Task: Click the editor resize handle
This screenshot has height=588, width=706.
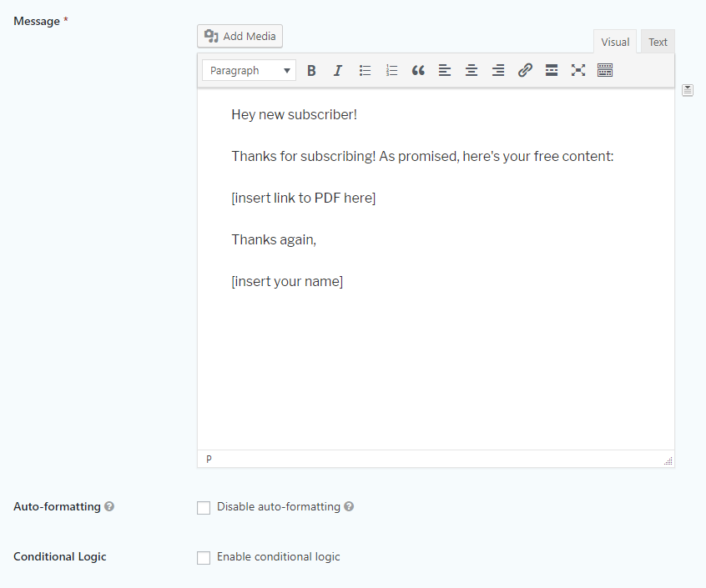Action: 668,460
